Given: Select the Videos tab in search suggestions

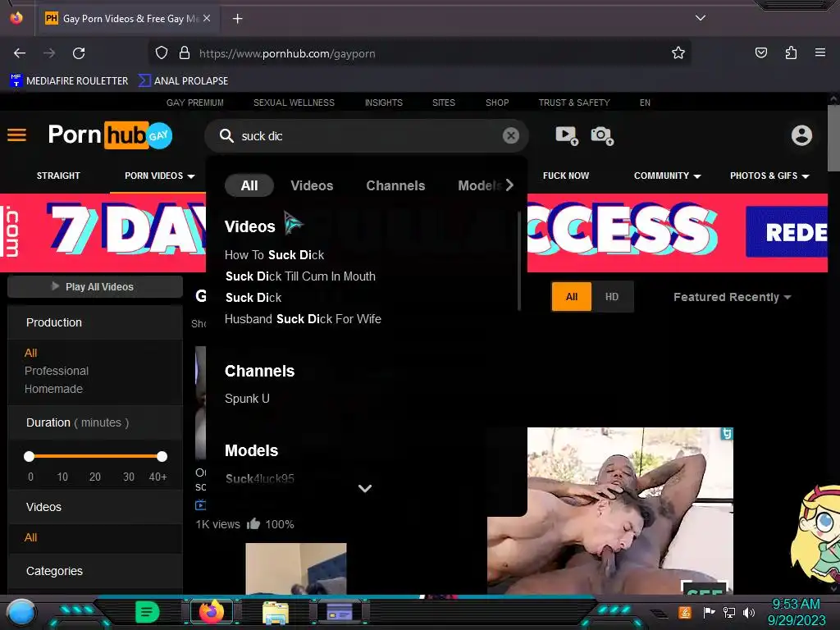Looking at the screenshot, I should click(312, 185).
